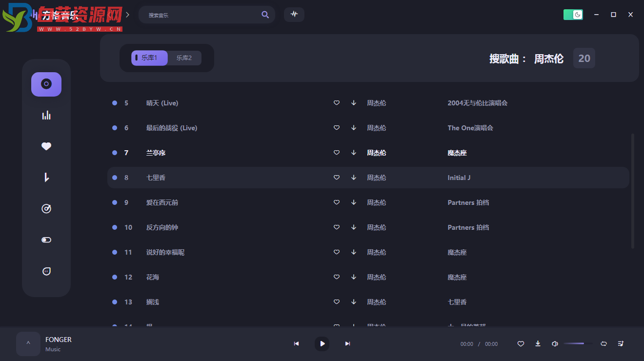Favorite the song 反方向的钟
Viewport: 644px width, 361px height.
[337, 227]
